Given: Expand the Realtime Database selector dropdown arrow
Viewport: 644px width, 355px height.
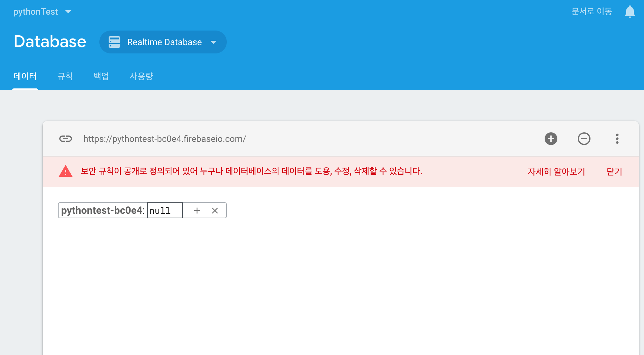Looking at the screenshot, I should [x=213, y=42].
